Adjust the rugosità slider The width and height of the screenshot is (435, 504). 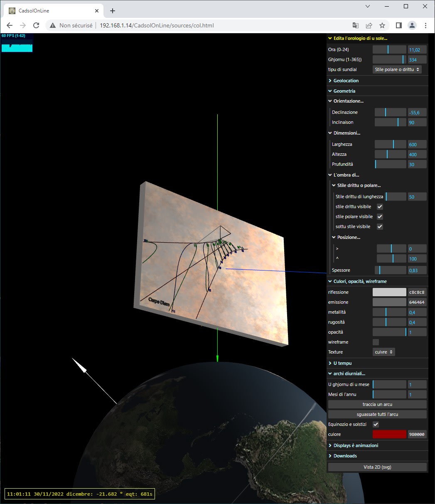[389, 322]
